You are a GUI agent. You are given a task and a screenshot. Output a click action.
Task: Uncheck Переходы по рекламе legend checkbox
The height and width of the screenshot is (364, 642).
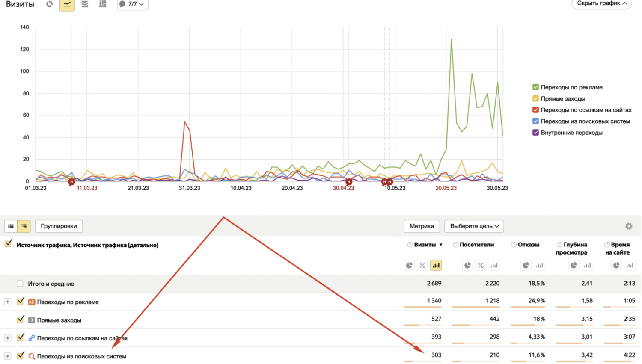[535, 87]
